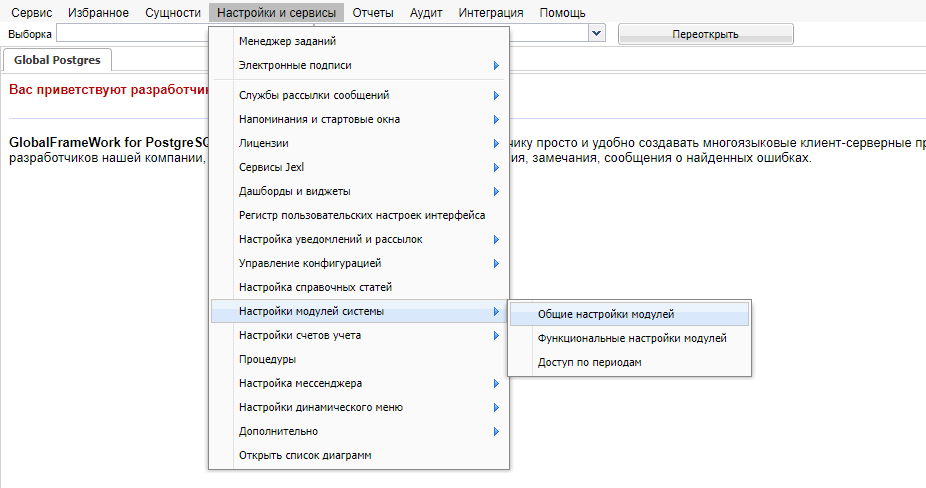Image resolution: width=926 pixels, height=488 pixels.
Task: Open the Выборка dropdown arrow
Action: [x=597, y=34]
